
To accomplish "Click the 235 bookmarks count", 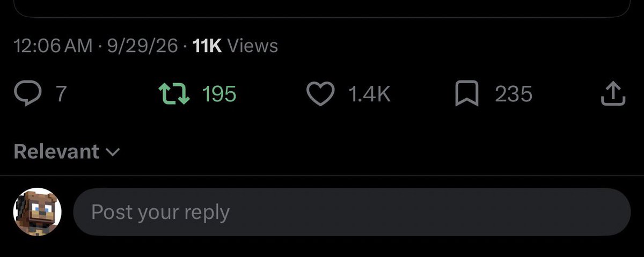I will click(x=514, y=94).
